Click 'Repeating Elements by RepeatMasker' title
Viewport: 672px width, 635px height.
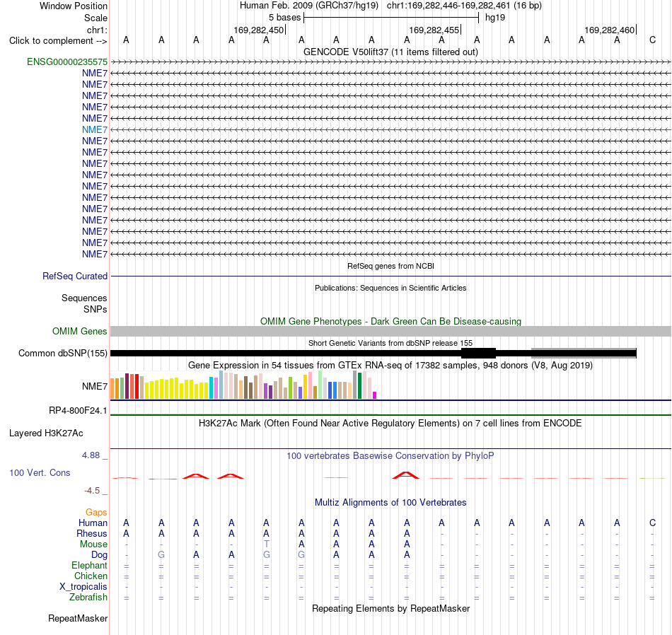tap(391, 609)
